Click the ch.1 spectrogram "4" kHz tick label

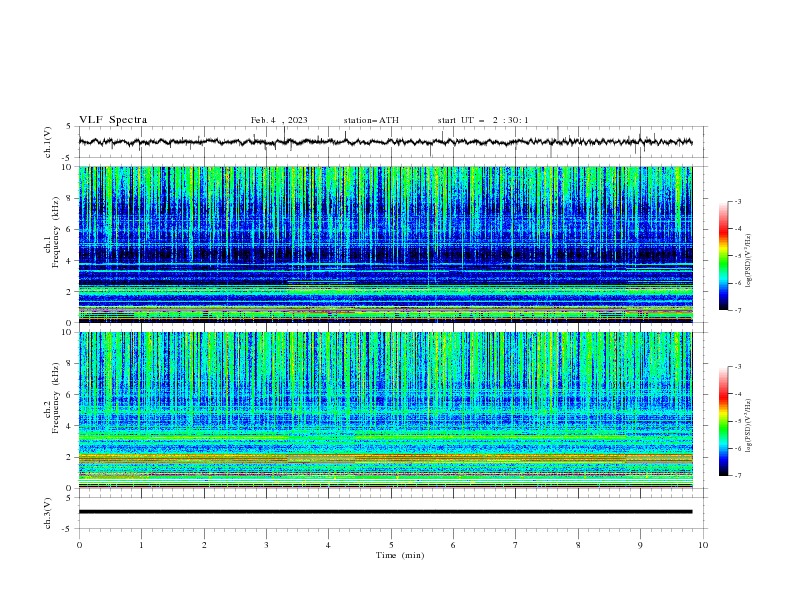[x=71, y=261]
